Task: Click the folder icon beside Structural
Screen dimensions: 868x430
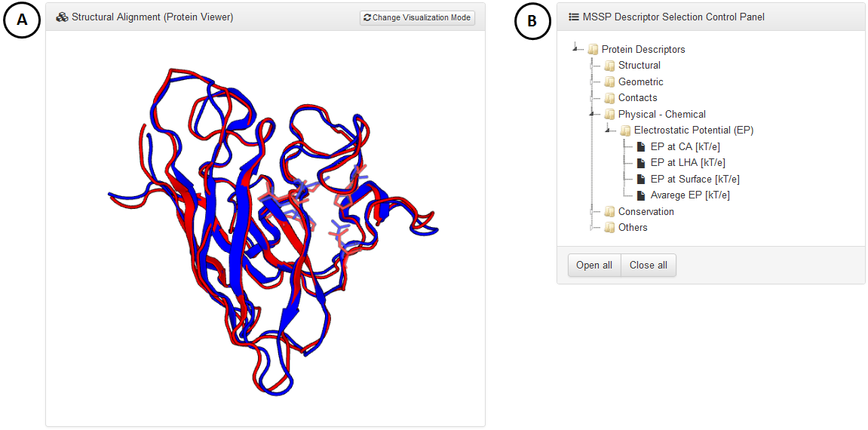Action: (x=609, y=66)
